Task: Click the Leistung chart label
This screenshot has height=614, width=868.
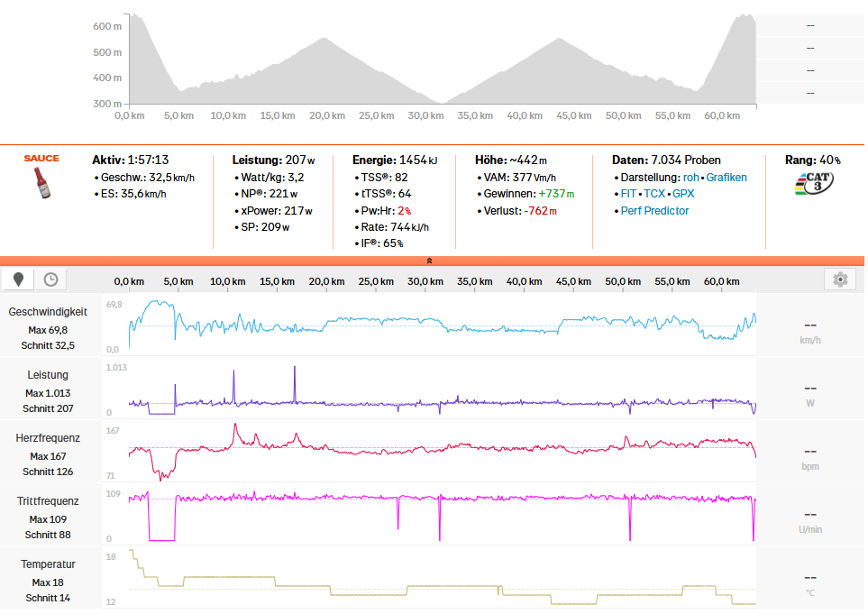Action: (x=48, y=375)
